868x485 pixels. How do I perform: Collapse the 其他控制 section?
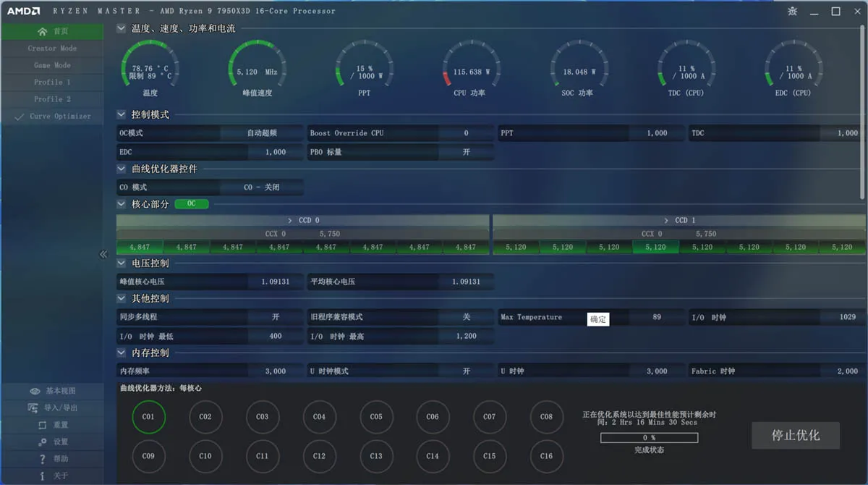point(122,298)
